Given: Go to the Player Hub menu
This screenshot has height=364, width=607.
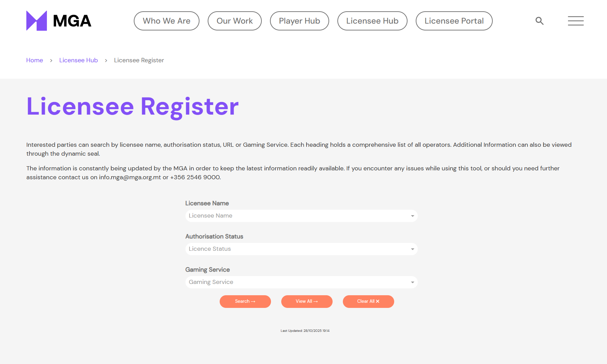Looking at the screenshot, I should 299,21.
